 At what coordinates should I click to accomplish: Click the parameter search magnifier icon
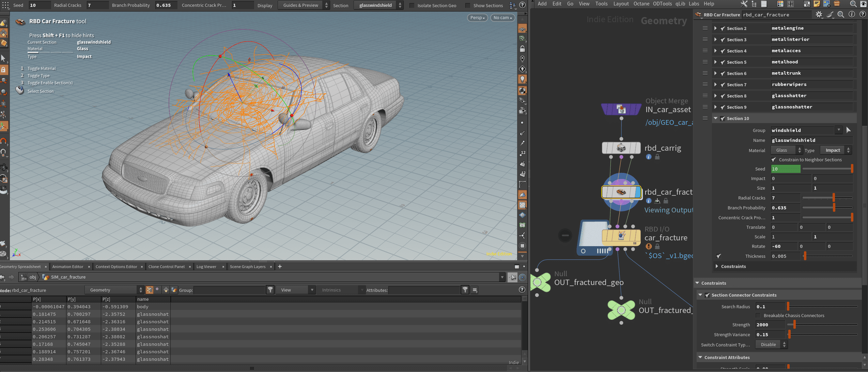click(x=841, y=14)
